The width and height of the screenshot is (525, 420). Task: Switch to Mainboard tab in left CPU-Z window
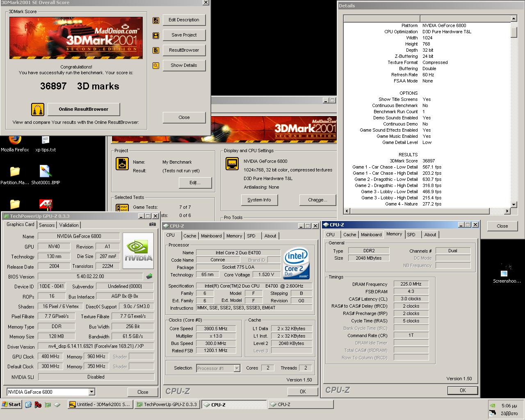211,236
